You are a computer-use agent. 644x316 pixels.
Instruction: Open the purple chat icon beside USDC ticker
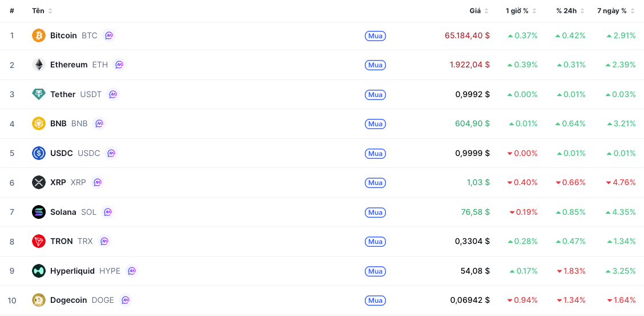(111, 153)
